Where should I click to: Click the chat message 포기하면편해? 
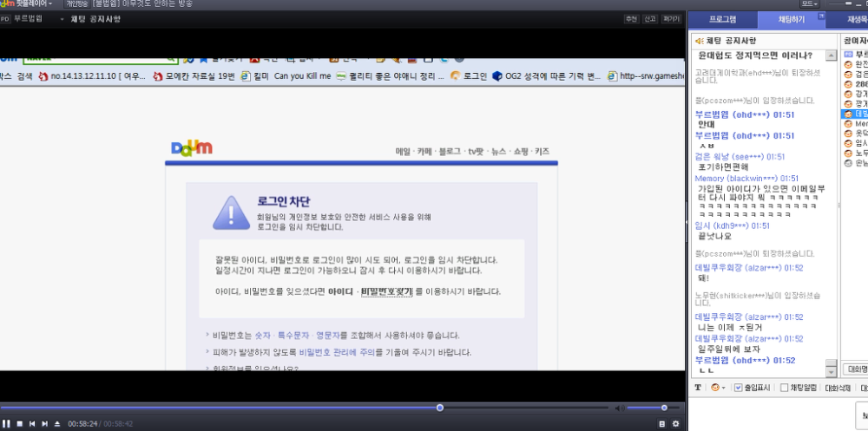pos(723,167)
